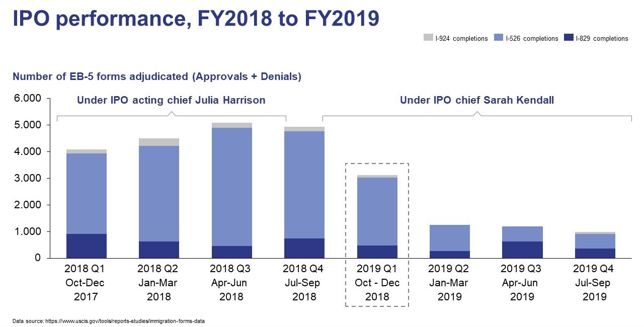Click the 'Under IPO acting chief Julia Harrison' label
Image resolution: width=644 pixels, height=327 pixels.
(x=171, y=100)
